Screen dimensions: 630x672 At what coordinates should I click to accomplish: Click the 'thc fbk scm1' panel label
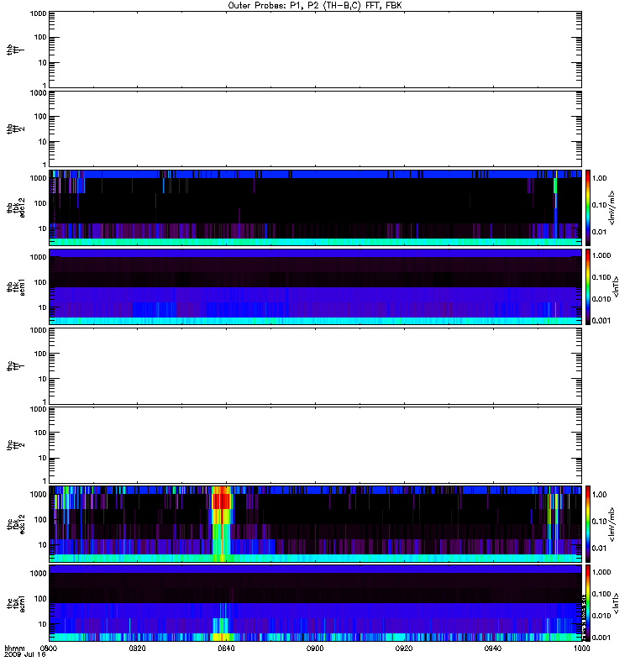pos(15,603)
